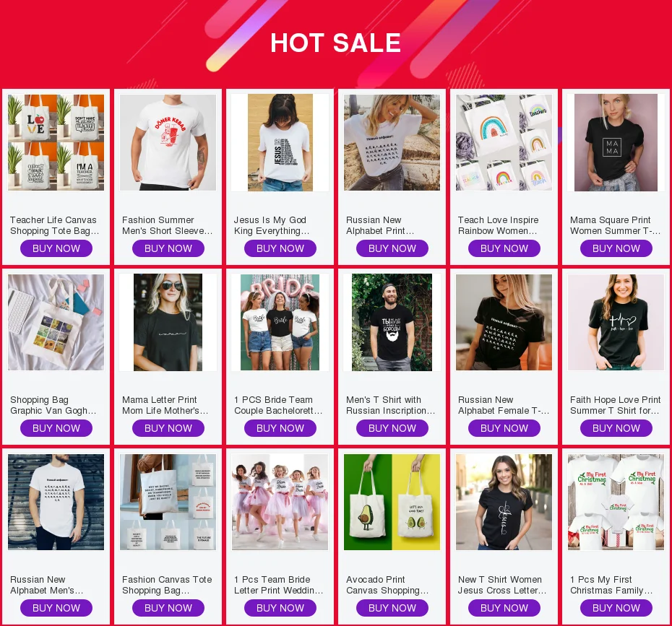The height and width of the screenshot is (626, 672).
Task: Open the Russian New Alphabet Men's title link
Action: [47, 585]
